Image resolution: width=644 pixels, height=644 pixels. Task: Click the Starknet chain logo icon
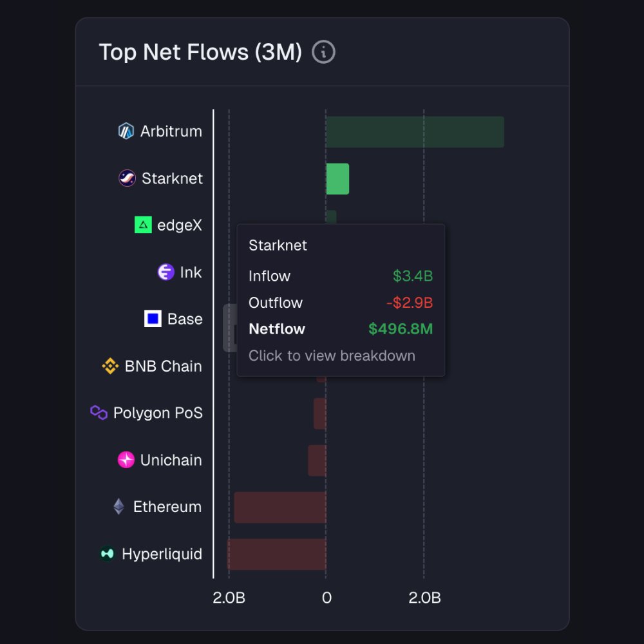(x=127, y=178)
